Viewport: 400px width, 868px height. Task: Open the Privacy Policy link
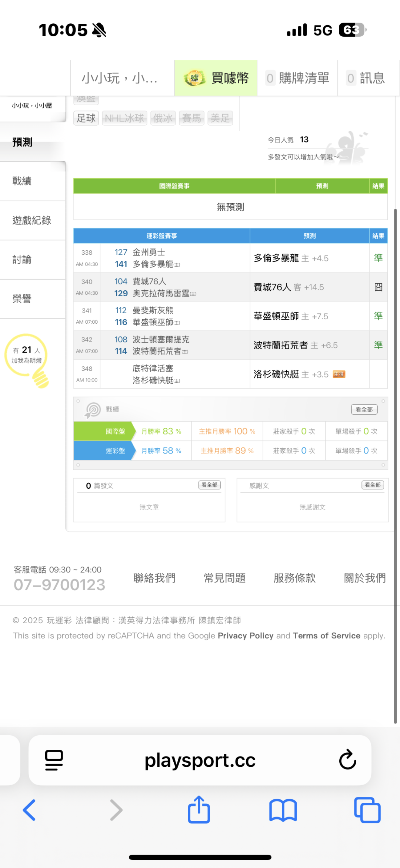click(245, 636)
